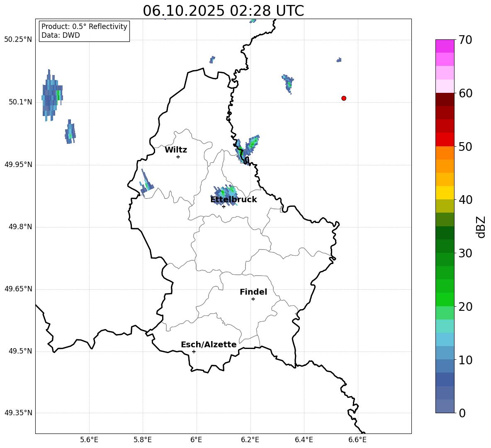Click the 6.4°E longitude label

pos(304,440)
